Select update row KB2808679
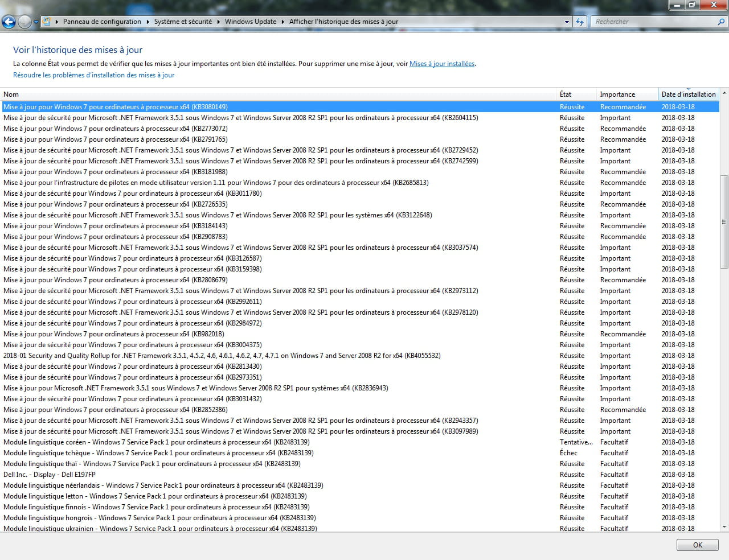The height and width of the screenshot is (560, 729). tap(360, 280)
